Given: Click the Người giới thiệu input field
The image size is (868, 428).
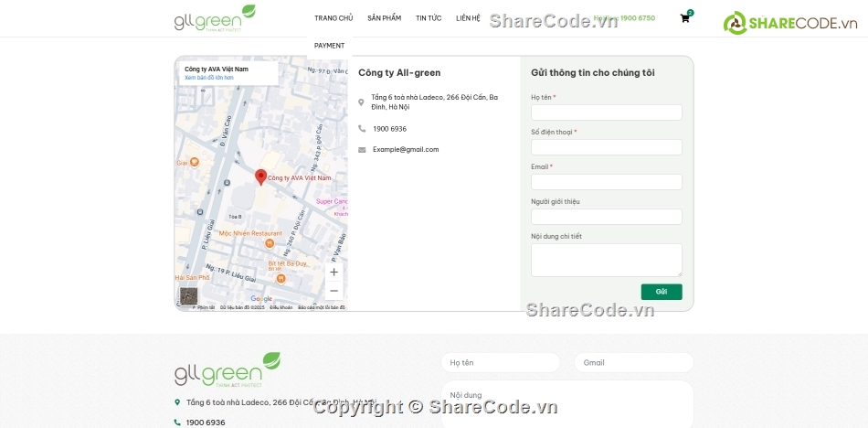Looking at the screenshot, I should [607, 217].
